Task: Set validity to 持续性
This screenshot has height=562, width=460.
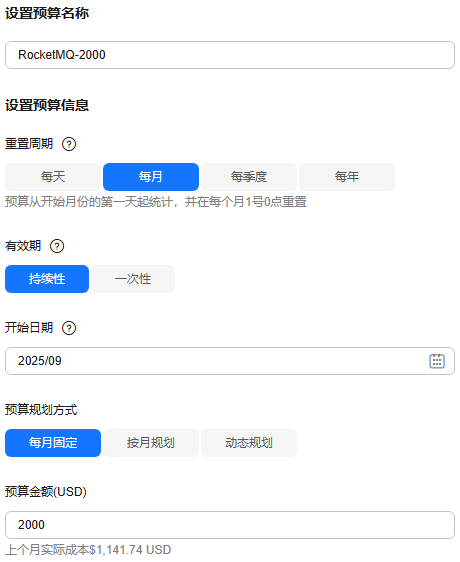Action: click(47, 279)
